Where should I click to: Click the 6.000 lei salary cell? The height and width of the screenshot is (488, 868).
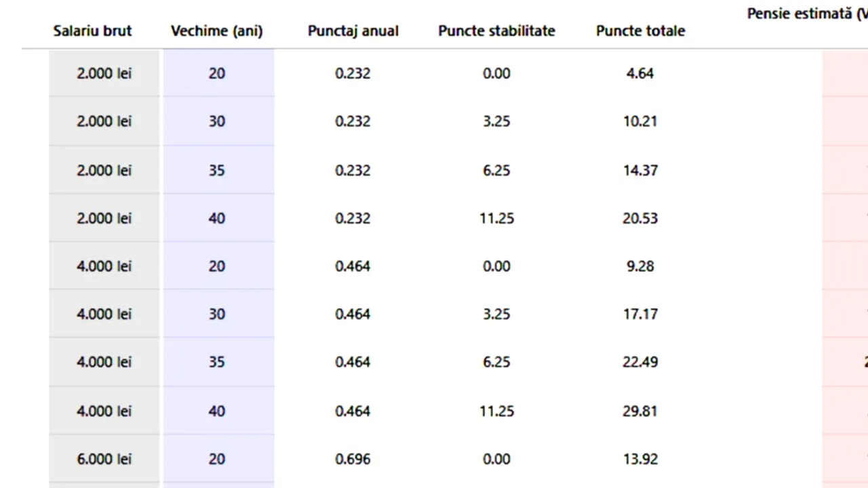click(x=104, y=459)
